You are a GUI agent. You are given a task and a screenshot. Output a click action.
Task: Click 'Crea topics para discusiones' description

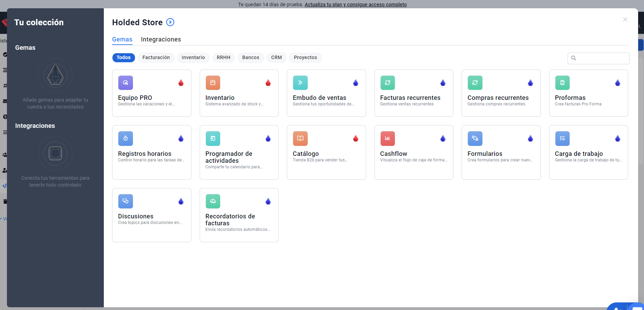click(x=150, y=223)
